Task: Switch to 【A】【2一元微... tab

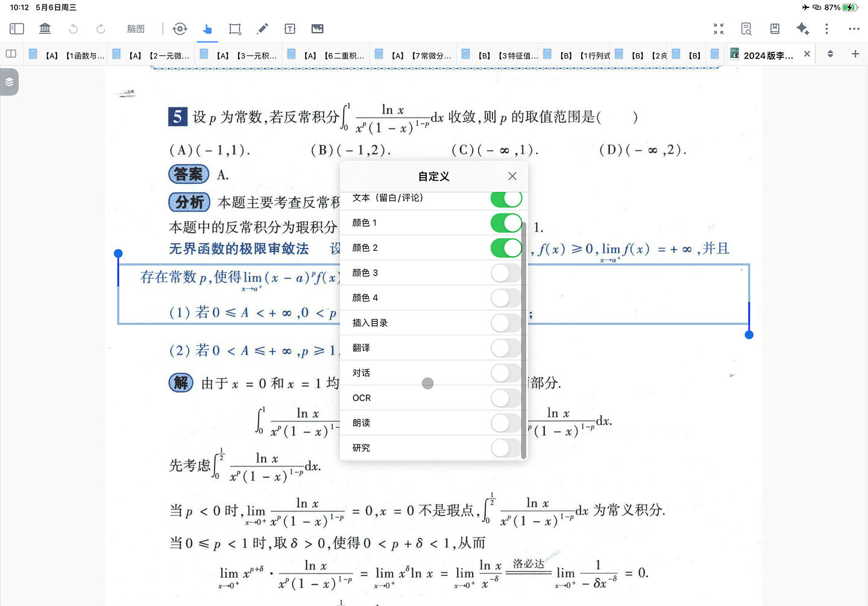Action: [x=151, y=55]
